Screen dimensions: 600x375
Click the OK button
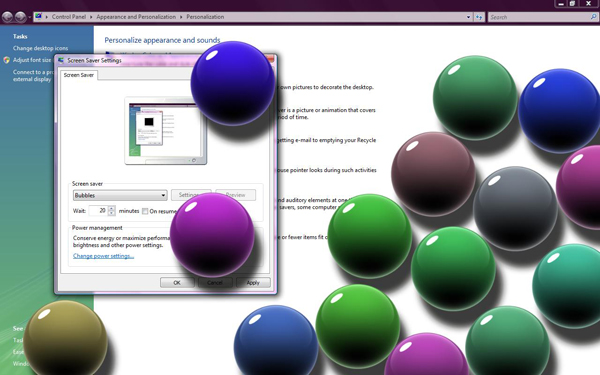coord(177,282)
